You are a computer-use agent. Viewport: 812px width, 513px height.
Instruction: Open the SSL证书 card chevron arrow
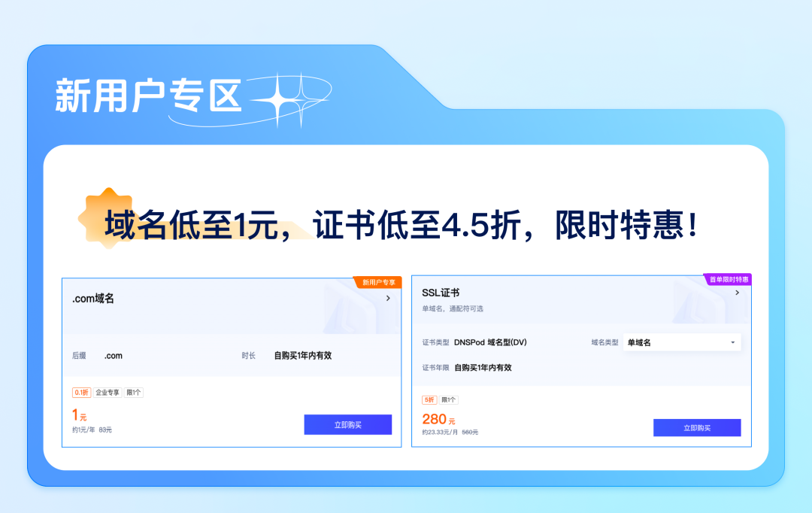tap(738, 293)
